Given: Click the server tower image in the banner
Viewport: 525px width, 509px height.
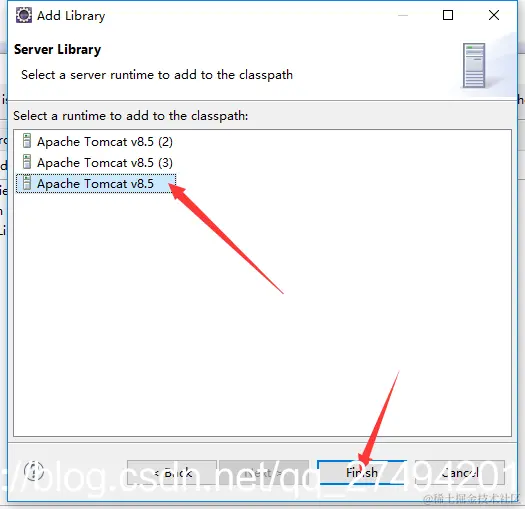Looking at the screenshot, I should coord(474,65).
